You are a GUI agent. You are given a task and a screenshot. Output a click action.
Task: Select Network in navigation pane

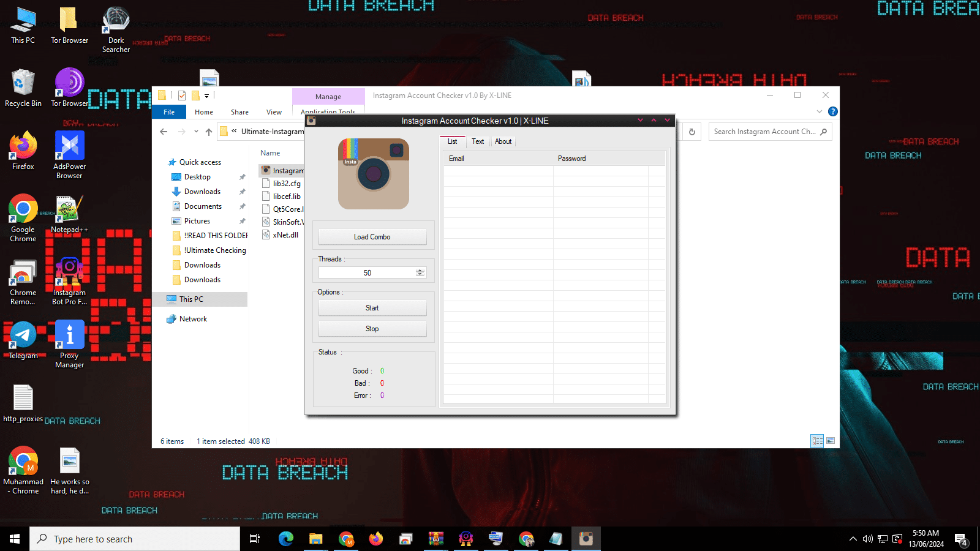click(193, 319)
